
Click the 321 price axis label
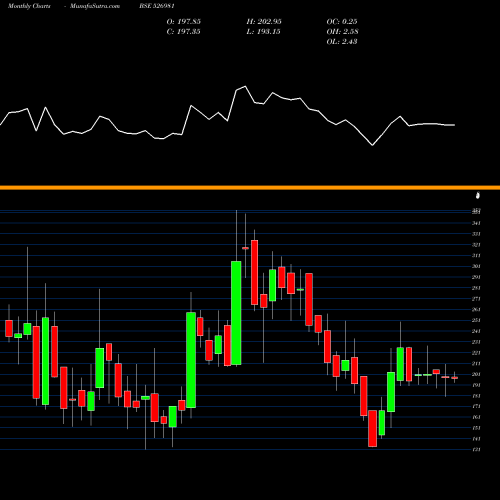click(476, 245)
